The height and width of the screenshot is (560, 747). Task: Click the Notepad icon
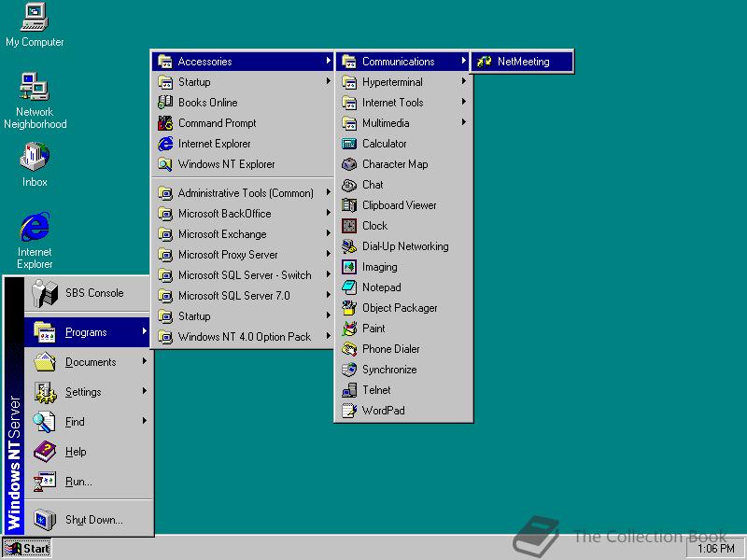point(349,287)
